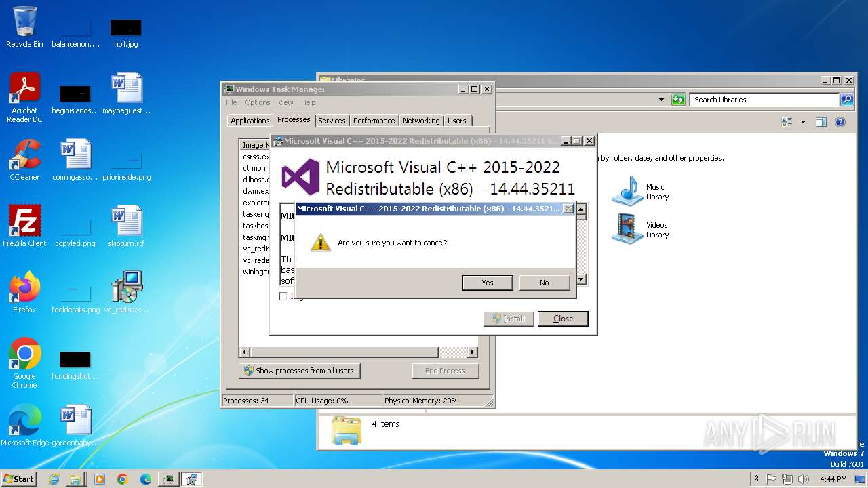Close the cancel confirmation dialog with X

click(568, 209)
